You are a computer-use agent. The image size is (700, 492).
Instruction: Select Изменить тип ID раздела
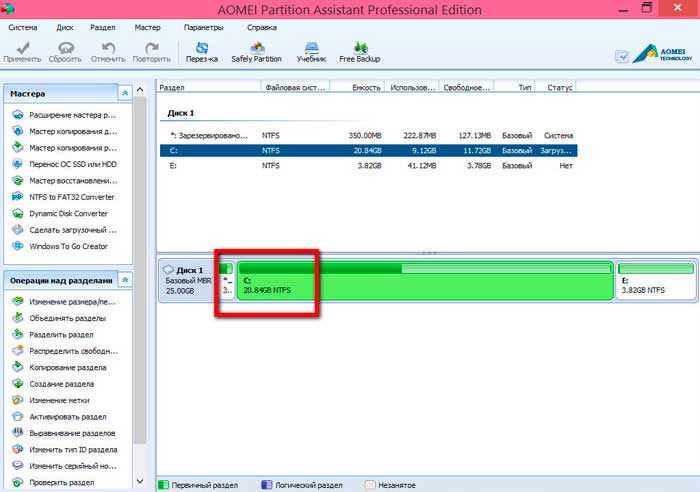(x=65, y=450)
